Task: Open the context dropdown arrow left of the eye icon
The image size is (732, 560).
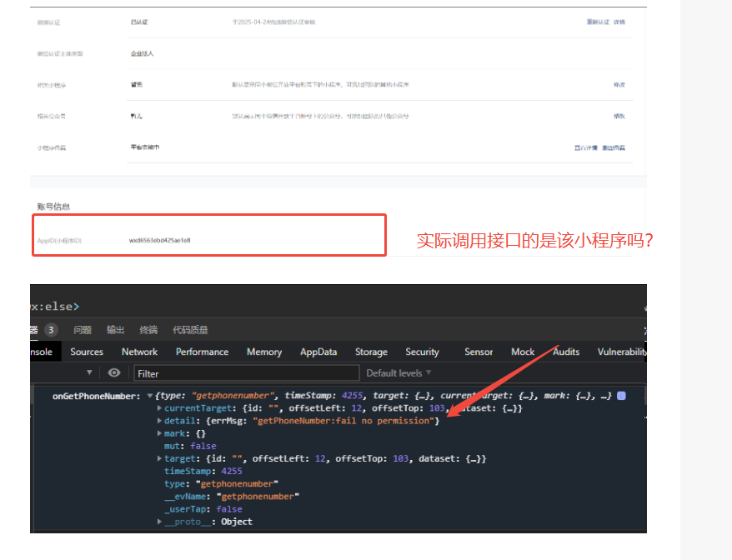Action: click(89, 372)
